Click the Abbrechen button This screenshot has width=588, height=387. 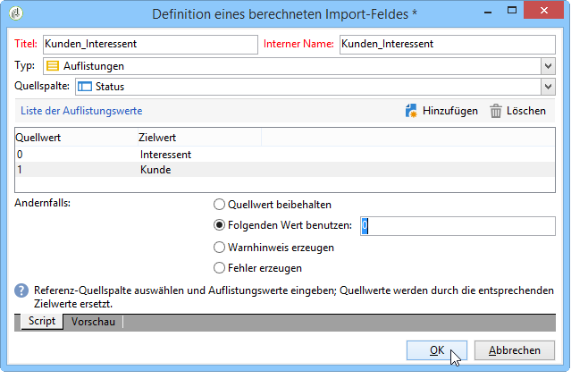pos(515,350)
